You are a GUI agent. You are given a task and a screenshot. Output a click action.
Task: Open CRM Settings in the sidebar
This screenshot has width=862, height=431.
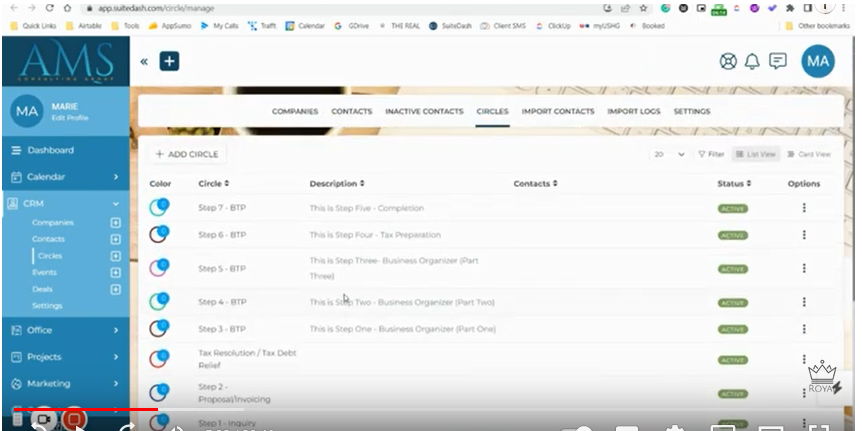(47, 306)
